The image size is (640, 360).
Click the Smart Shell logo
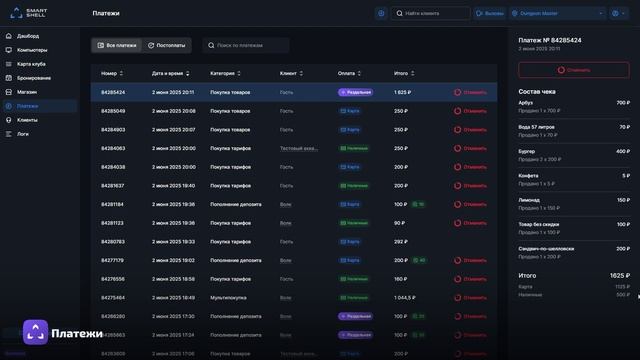click(x=29, y=13)
